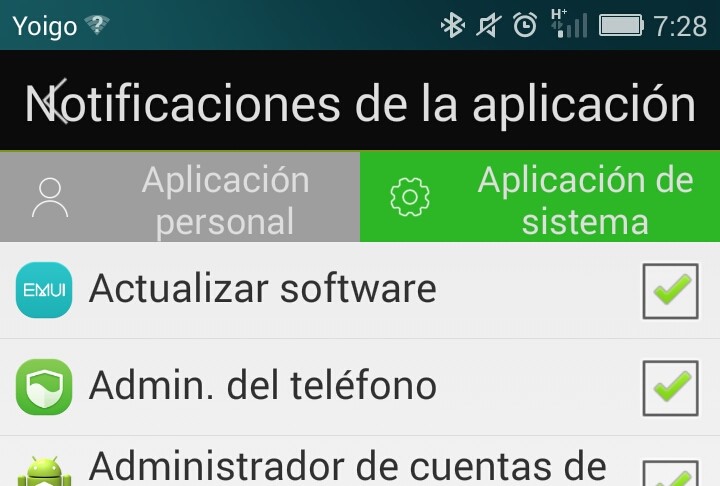
Task: Uncheck Admin. del teléfono checkbox
Action: (670, 388)
